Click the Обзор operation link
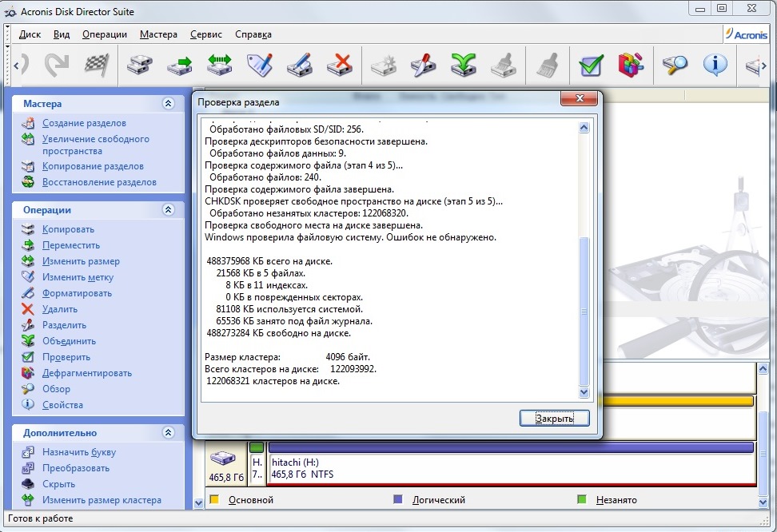This screenshot has height=532, width=777. coord(56,389)
